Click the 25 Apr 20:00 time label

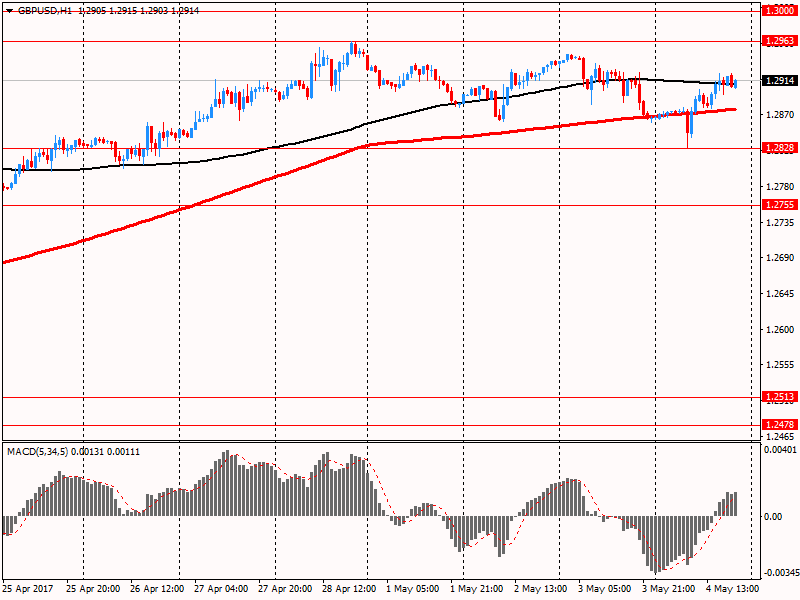coord(93,589)
